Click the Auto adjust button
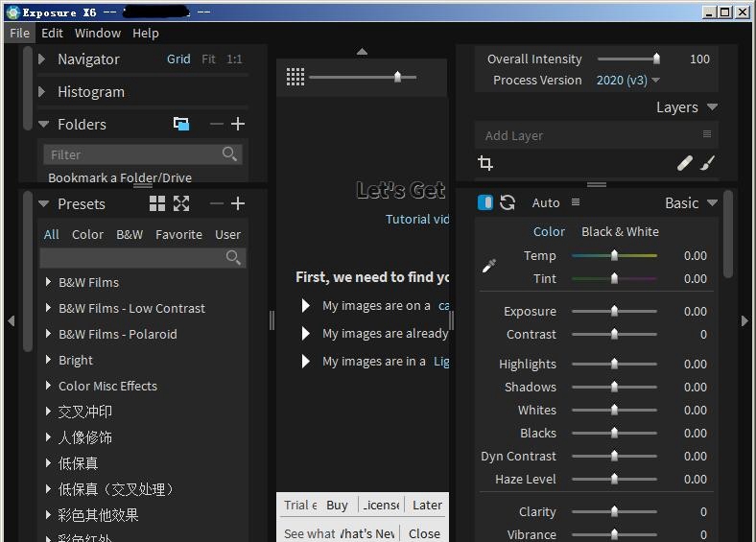This screenshot has width=756, height=542. tap(546, 202)
